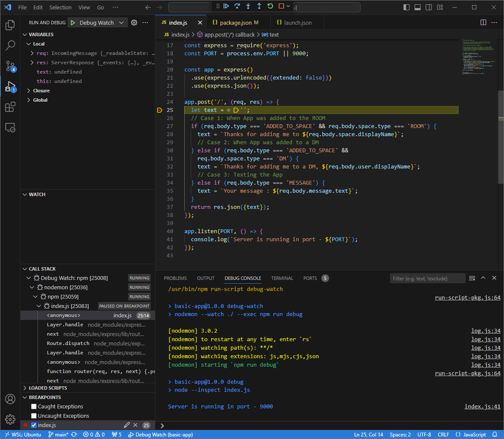The height and width of the screenshot is (439, 504).
Task: Open the Extensions view in the activity bar
Action: [10, 107]
